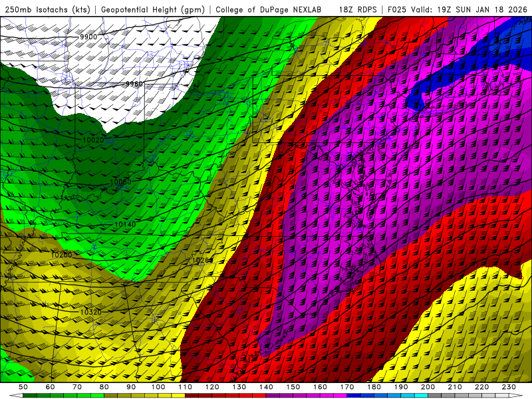Click the 200 label on the color scale
Screen dimensions: 532x399
coord(428,387)
